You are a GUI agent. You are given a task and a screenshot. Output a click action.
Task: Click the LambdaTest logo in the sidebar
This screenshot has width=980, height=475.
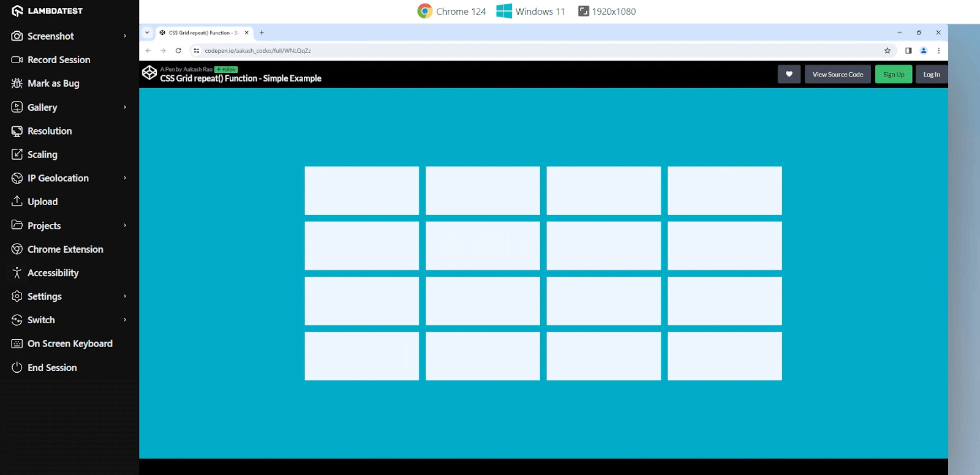(x=47, y=11)
